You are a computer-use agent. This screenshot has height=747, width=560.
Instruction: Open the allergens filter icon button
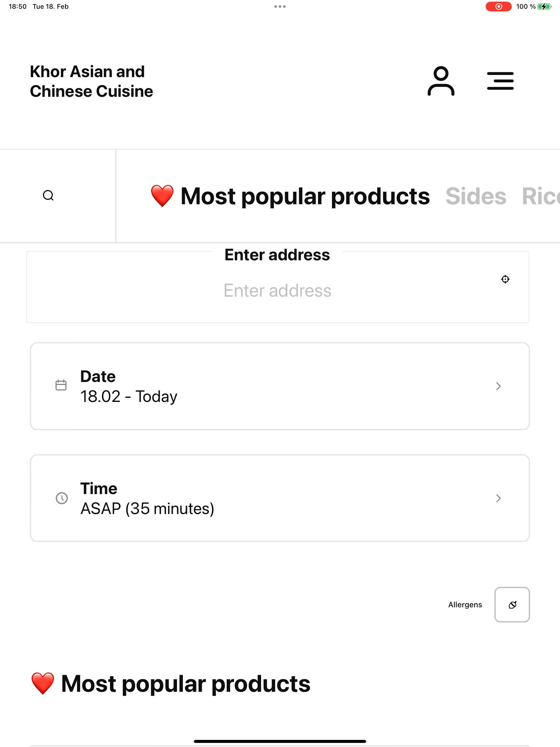point(512,605)
